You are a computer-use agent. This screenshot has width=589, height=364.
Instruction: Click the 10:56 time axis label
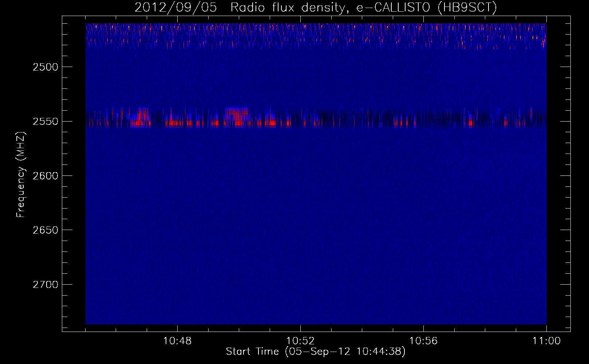pos(423,341)
